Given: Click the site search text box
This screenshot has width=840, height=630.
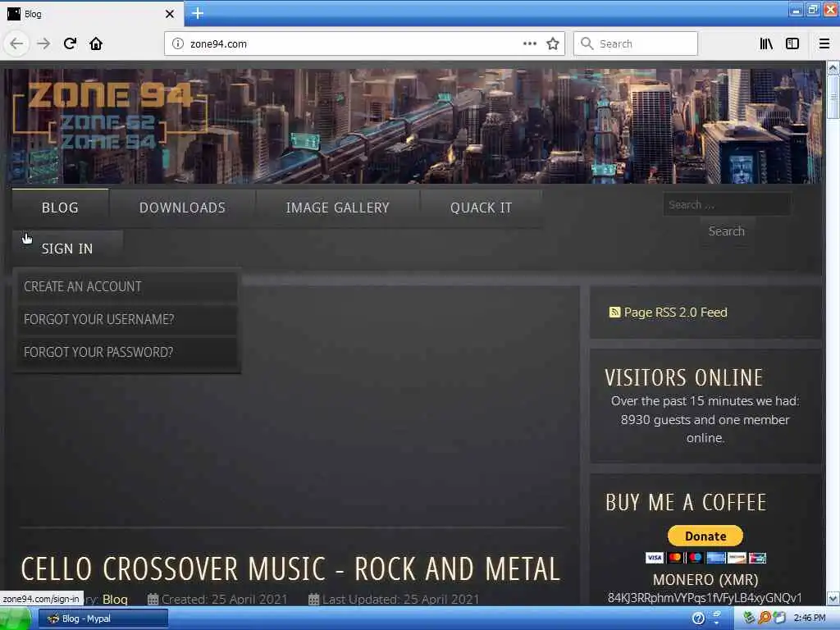Looking at the screenshot, I should point(727,204).
